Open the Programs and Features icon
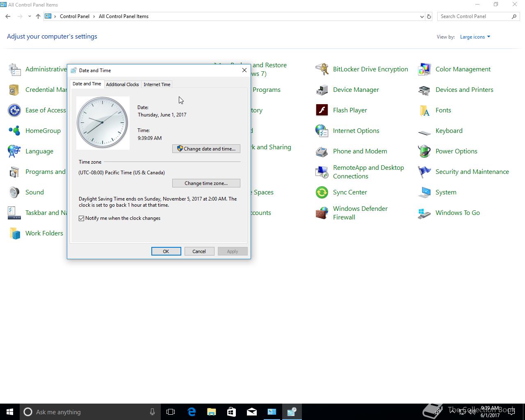 (x=14, y=172)
